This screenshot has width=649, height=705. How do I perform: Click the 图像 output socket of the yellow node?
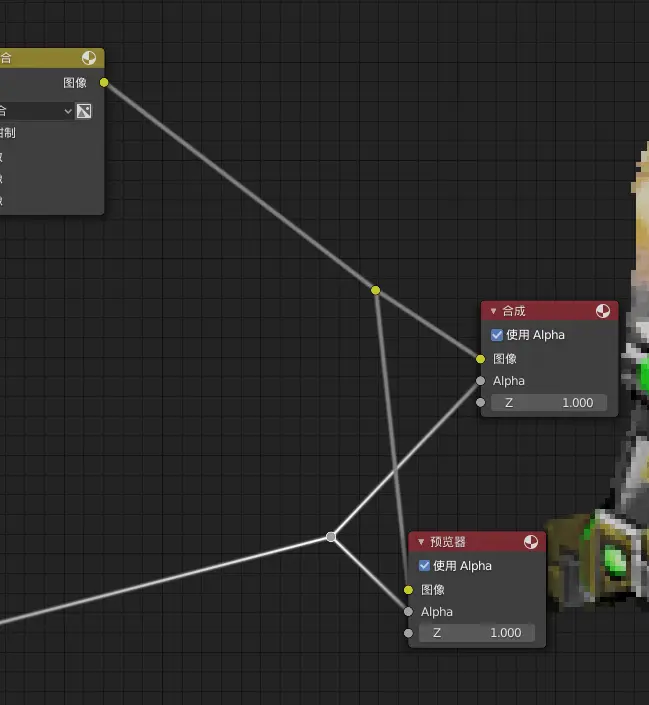coord(104,83)
